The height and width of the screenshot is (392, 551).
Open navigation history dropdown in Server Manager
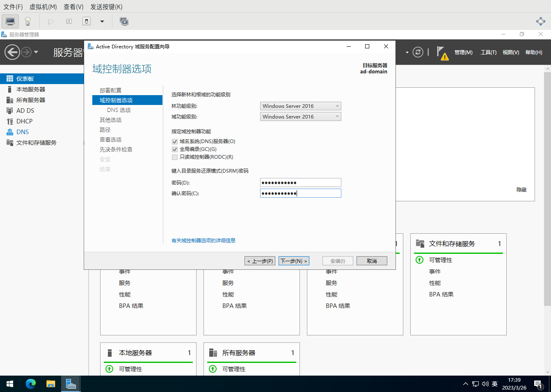tap(36, 52)
